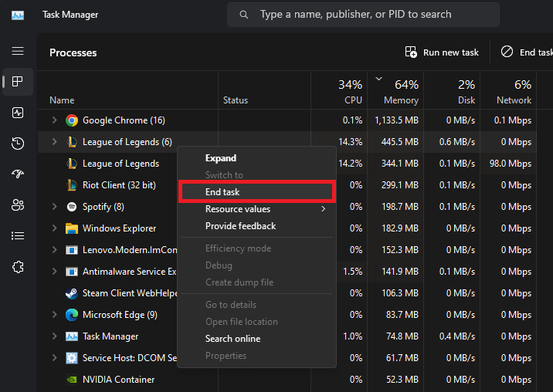Click the Microsoft Edge process icon
Viewport: 553px width, 392px height.
point(72,315)
